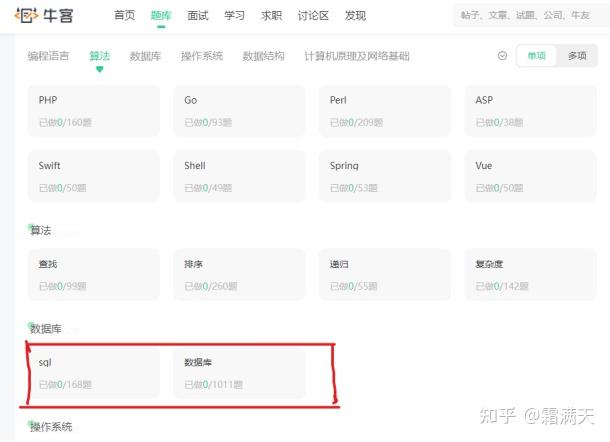The height and width of the screenshot is (442, 610).
Task: Open the Vue question card
Action: tap(530, 176)
